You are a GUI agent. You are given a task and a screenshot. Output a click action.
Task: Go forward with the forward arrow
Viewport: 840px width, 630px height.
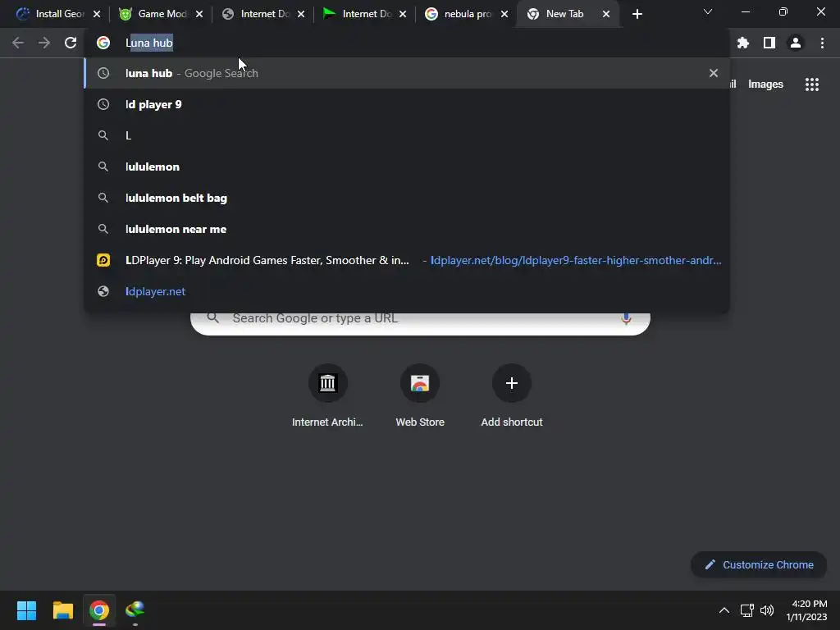point(44,43)
